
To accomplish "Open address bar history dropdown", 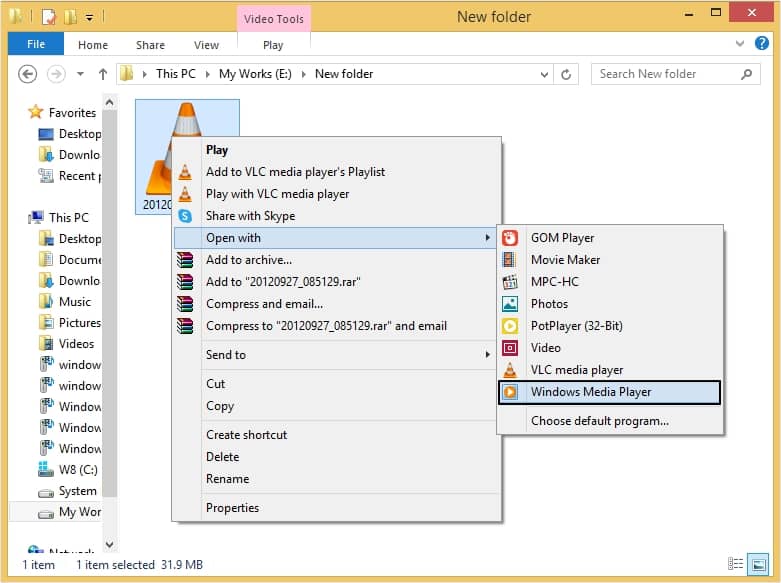I will [544, 74].
